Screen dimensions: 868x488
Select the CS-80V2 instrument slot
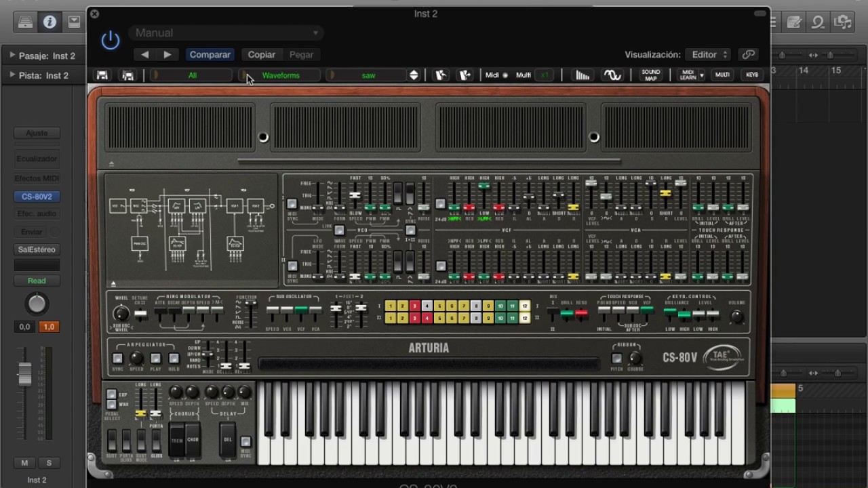pyautogui.click(x=37, y=197)
